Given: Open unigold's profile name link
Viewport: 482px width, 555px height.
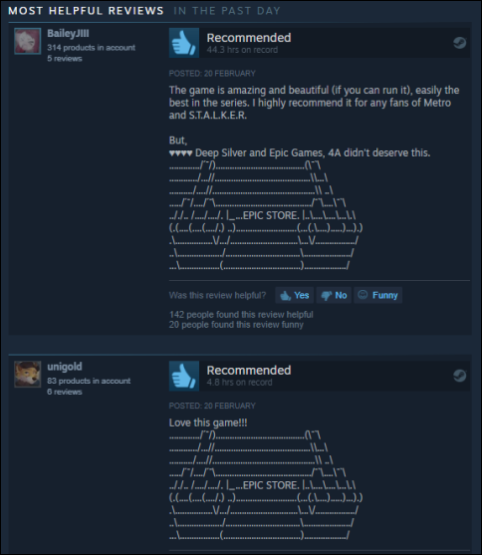Looking at the screenshot, I should point(65,367).
